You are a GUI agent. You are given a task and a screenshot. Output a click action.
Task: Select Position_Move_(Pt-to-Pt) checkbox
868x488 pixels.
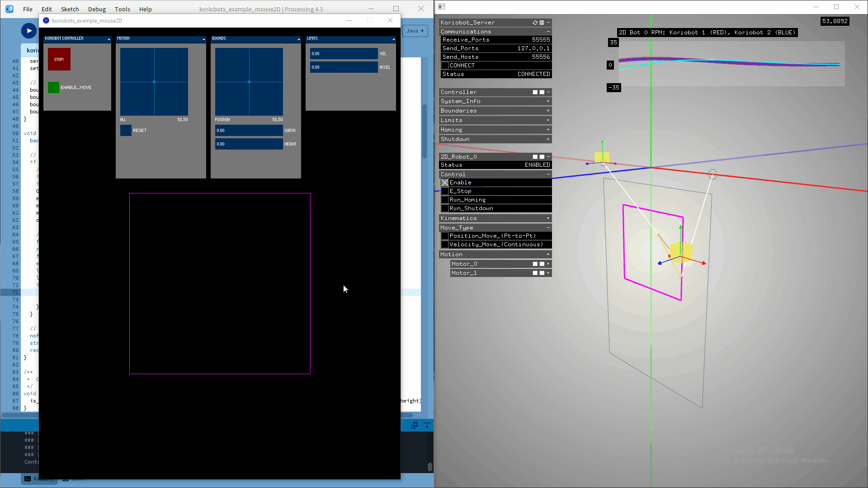[445, 236]
